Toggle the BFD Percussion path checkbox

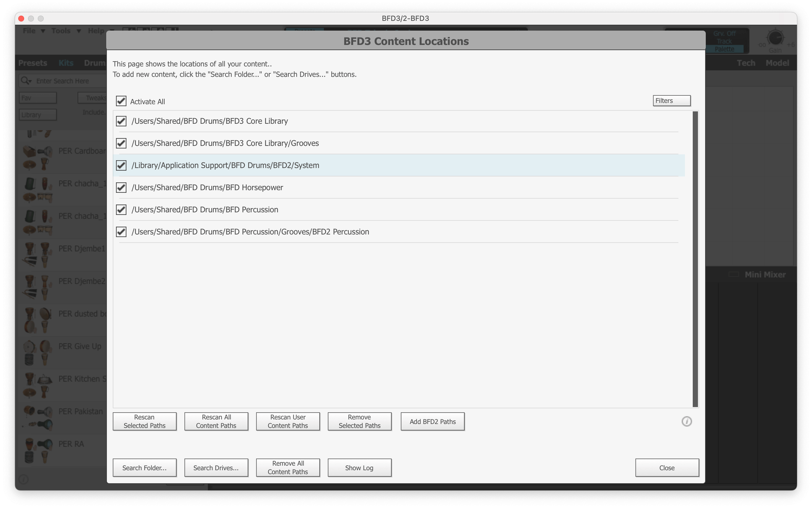[x=121, y=210]
